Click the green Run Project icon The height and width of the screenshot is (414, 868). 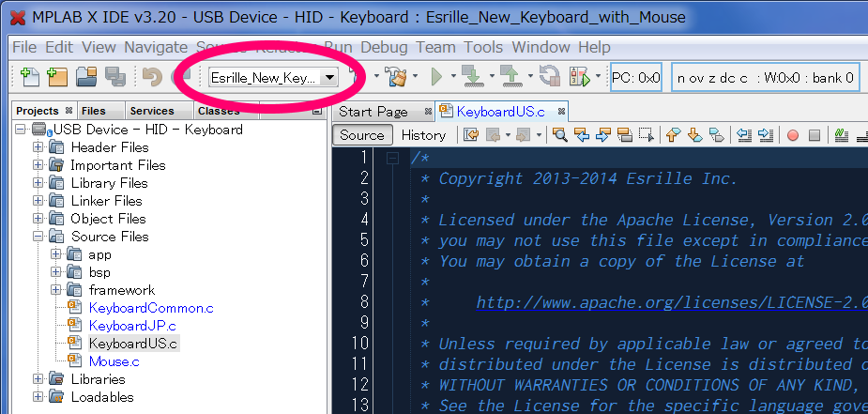click(x=436, y=78)
